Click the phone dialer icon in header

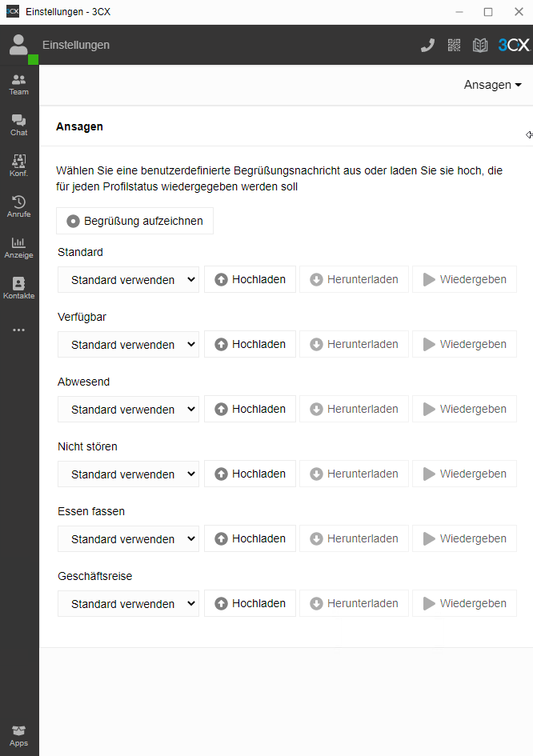[427, 45]
